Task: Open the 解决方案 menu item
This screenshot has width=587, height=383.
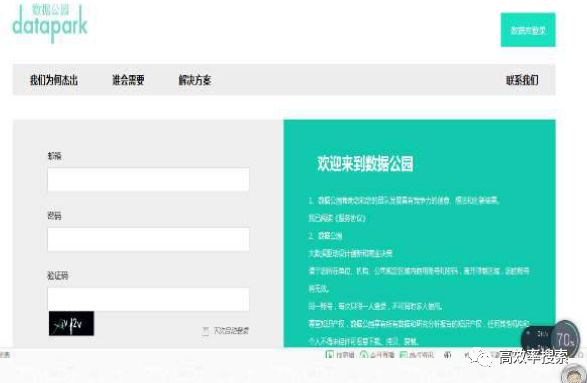Action: tap(195, 80)
